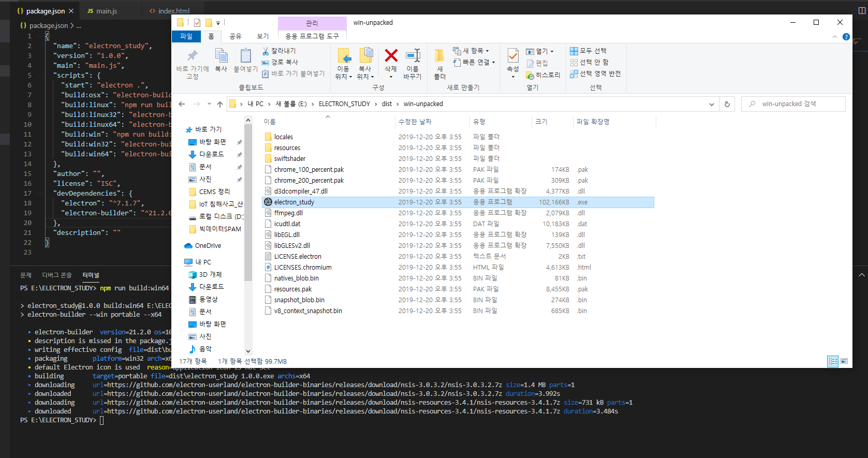Switch to the View (보기) ribbon tab

click(x=263, y=36)
